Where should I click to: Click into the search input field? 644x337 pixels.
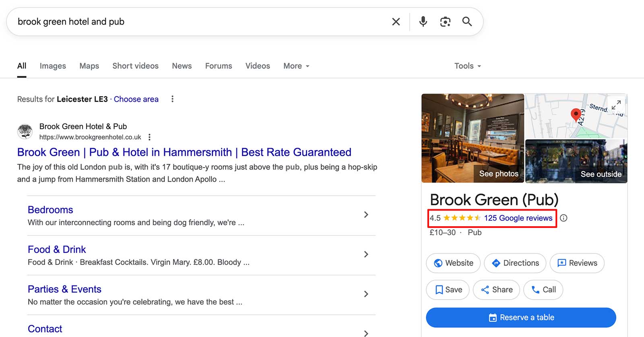tap(193, 22)
